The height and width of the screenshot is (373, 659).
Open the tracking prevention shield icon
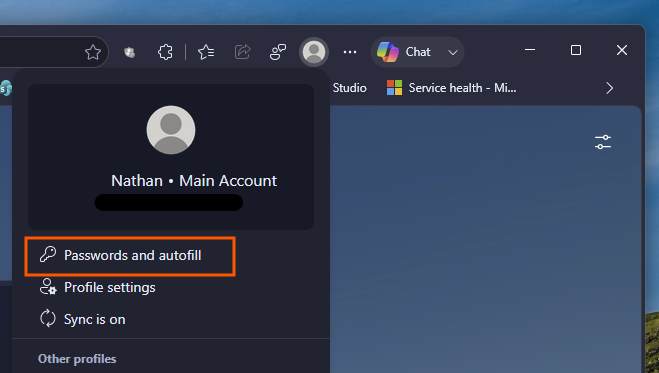coord(129,52)
